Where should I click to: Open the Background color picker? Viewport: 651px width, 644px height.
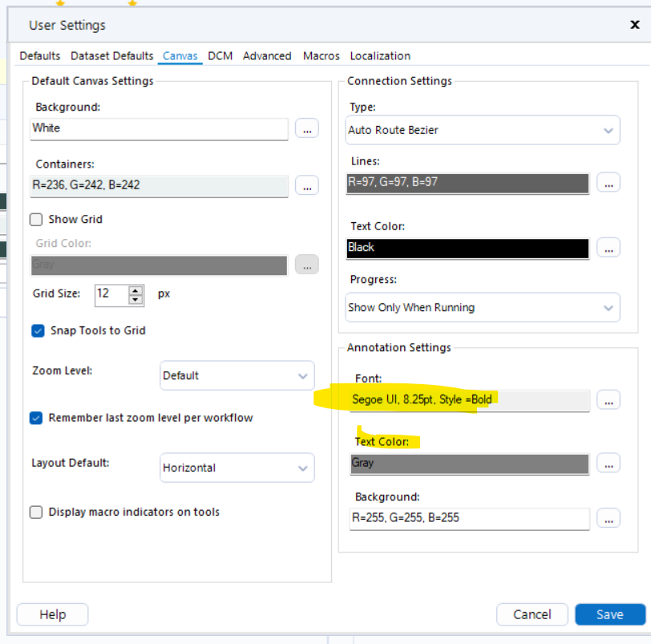pyautogui.click(x=307, y=129)
